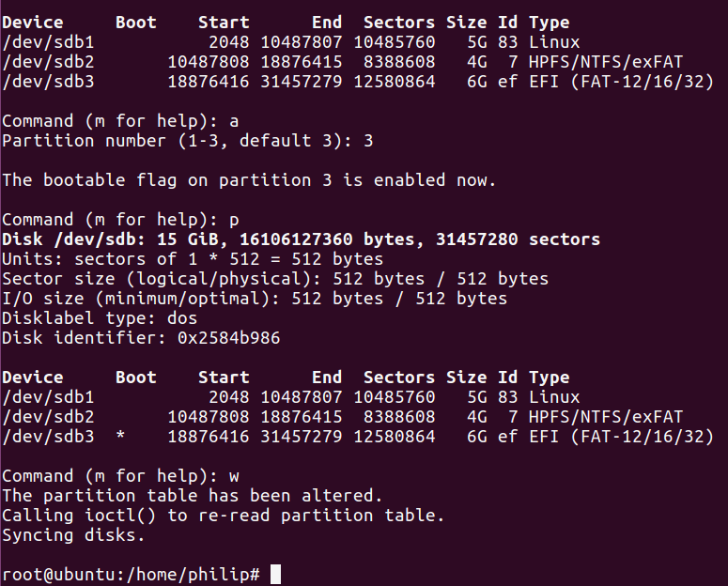Click the 'Partition number (1-3, default 3)' line
Screen dimensions: 728x586
coord(187,141)
